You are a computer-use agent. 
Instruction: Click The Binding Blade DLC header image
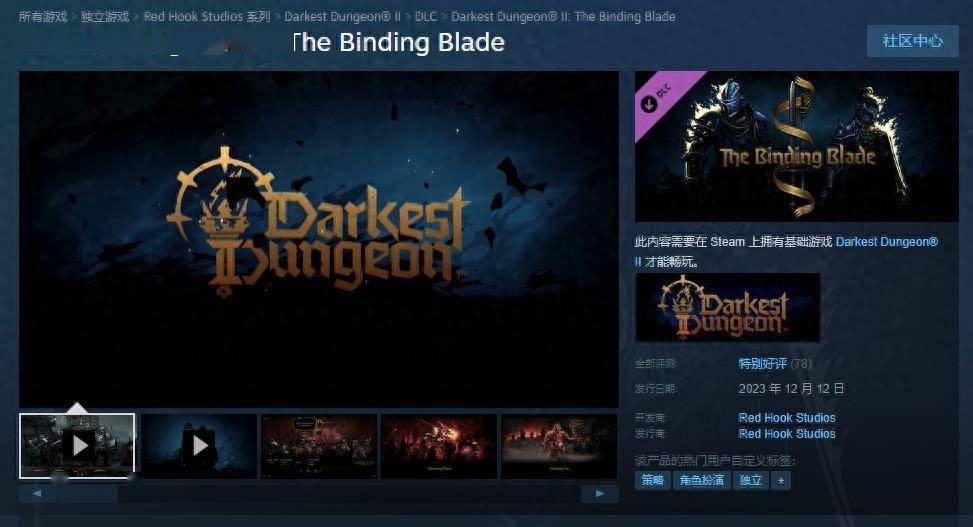pos(797,146)
